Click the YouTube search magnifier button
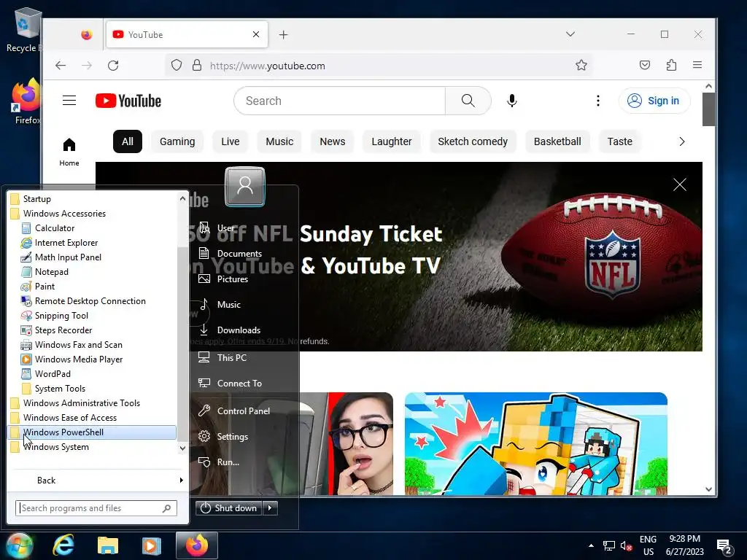The image size is (747, 560). (468, 101)
